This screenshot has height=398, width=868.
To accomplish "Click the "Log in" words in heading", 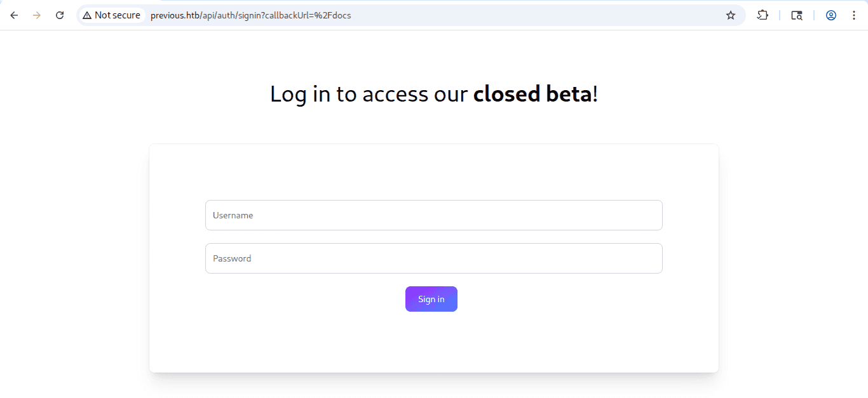I will (x=300, y=94).
